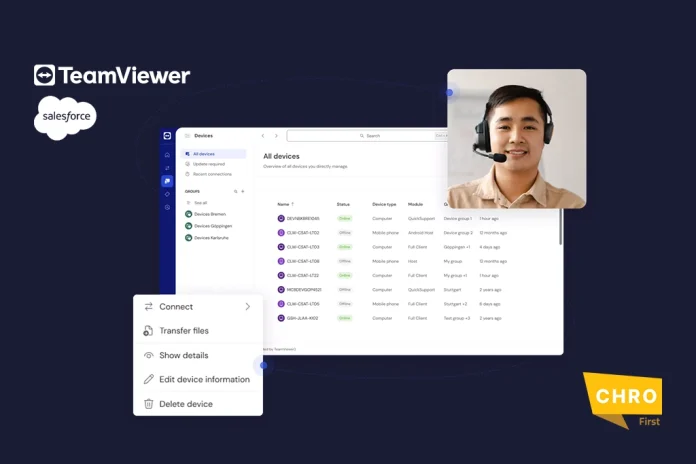Click the device icon next to DEVNBKBRE1045
Screen dimensions: 696x464
281,218
